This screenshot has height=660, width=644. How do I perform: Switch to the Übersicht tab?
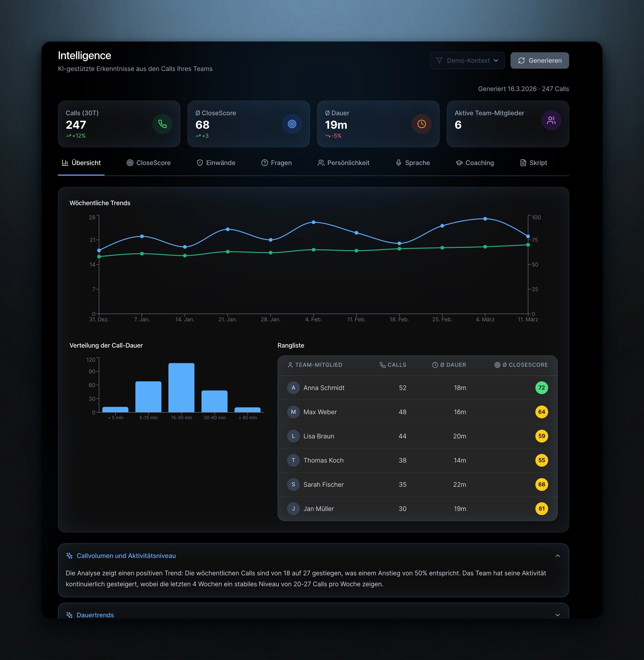click(81, 163)
